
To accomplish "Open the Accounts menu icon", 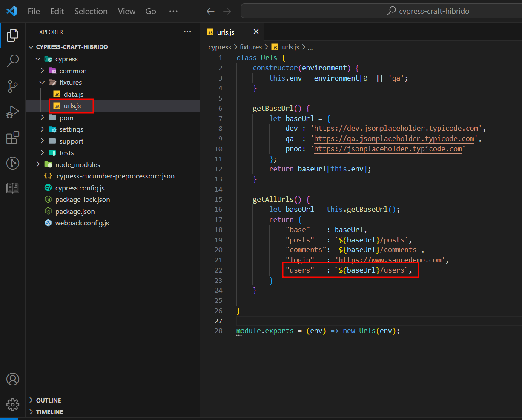I will point(13,379).
